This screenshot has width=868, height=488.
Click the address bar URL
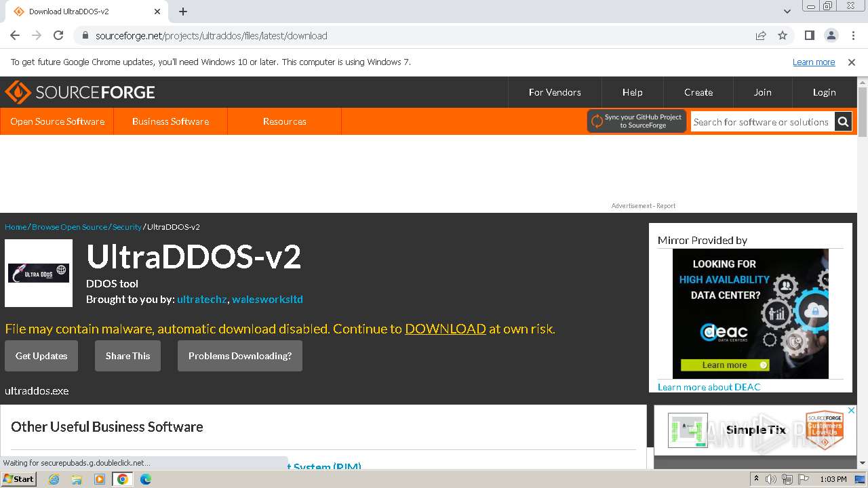coord(212,35)
